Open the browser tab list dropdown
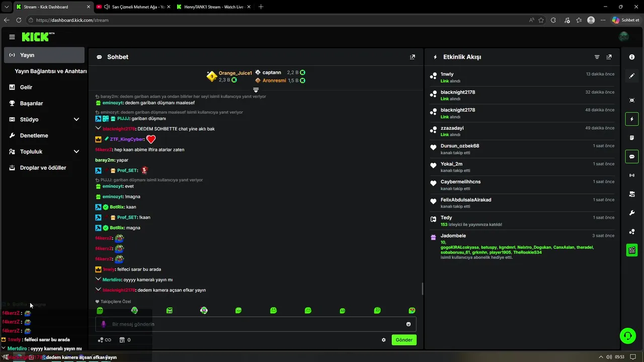This screenshot has width=644, height=362. [7, 7]
